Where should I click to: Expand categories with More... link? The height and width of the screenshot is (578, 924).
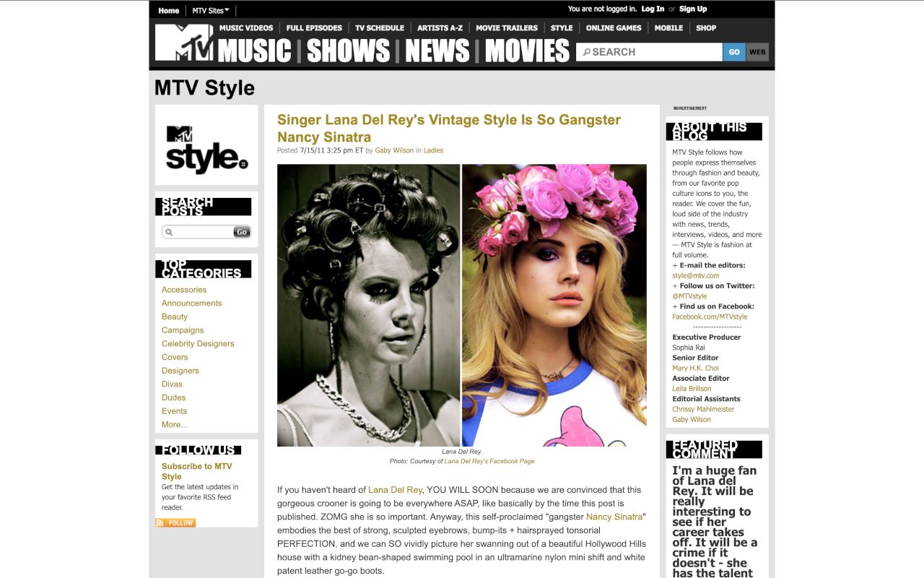click(175, 425)
